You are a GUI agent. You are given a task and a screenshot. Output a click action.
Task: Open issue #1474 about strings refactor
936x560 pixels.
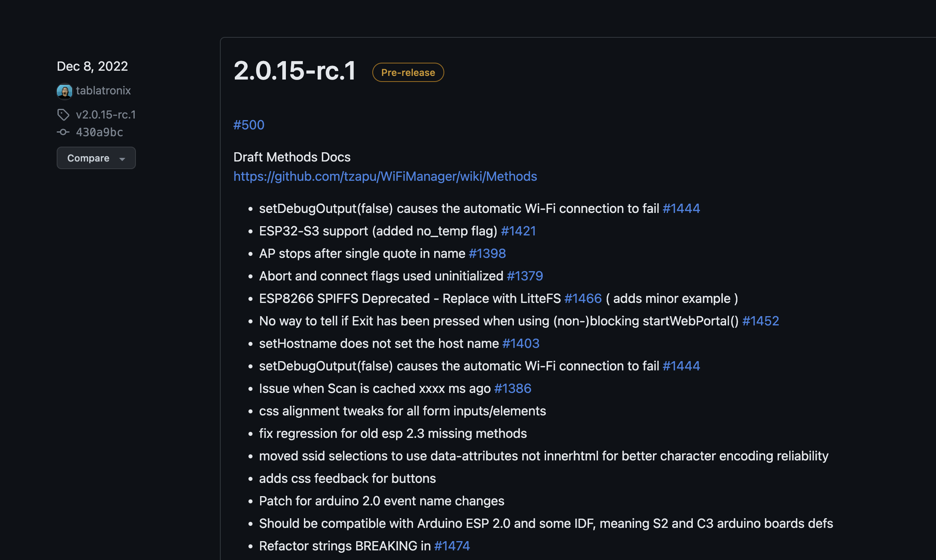pos(452,546)
